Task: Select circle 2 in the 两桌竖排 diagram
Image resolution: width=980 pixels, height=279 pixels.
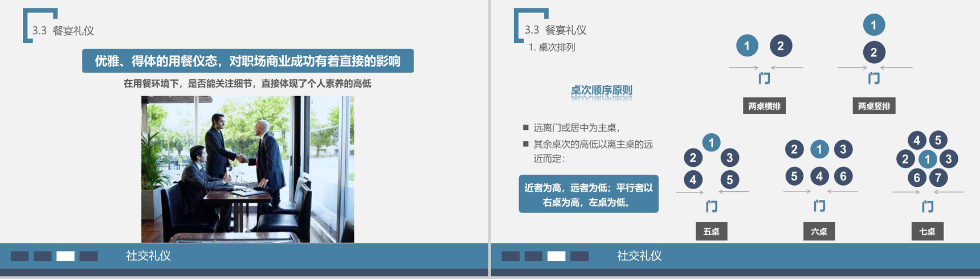Action: 873,52
